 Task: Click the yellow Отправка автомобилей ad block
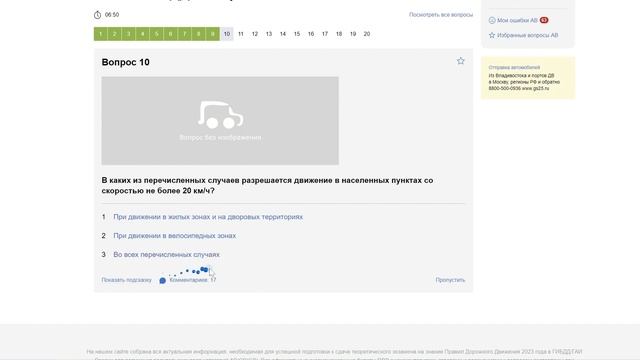[x=528, y=78]
